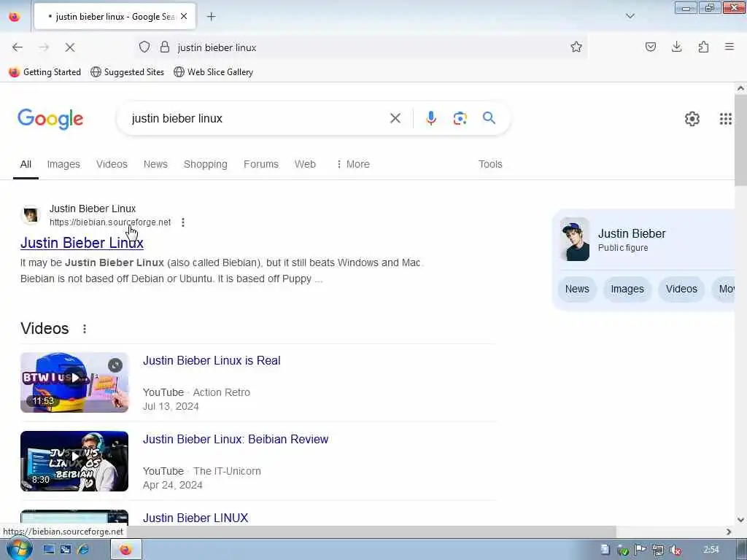Open the Windows Start menu

coord(18,548)
